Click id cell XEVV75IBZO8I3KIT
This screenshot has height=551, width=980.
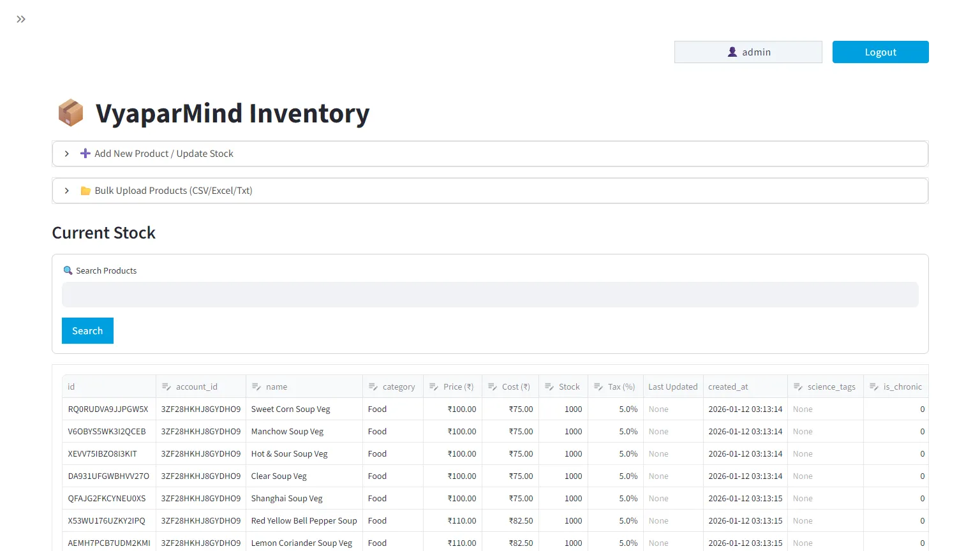click(109, 453)
